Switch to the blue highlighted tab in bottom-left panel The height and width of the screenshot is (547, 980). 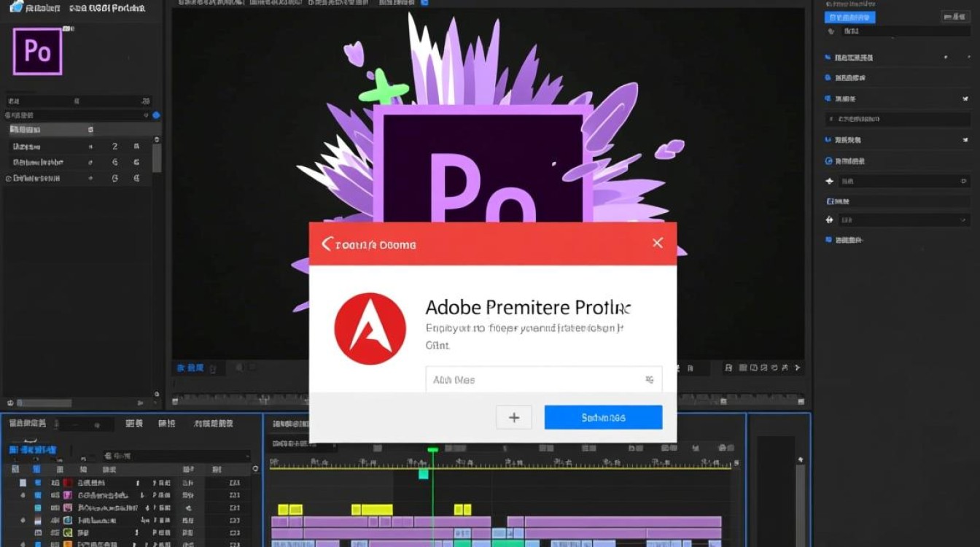pos(32,450)
